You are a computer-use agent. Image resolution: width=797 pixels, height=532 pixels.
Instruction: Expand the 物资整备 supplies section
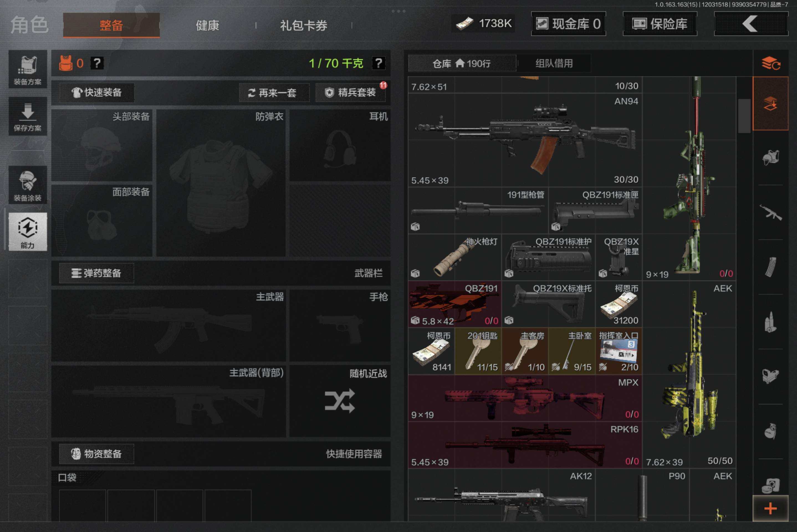coord(96,454)
